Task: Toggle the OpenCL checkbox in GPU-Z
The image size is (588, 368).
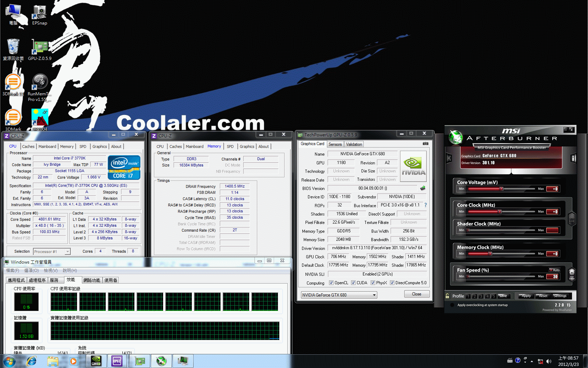Action: coord(331,283)
